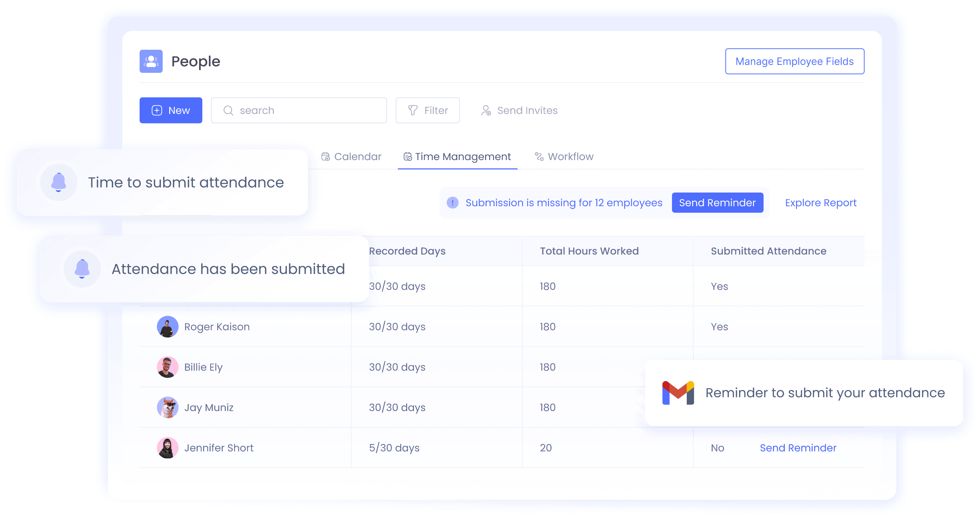980x521 pixels.
Task: Switch to the Workflow tab
Action: (x=568, y=157)
